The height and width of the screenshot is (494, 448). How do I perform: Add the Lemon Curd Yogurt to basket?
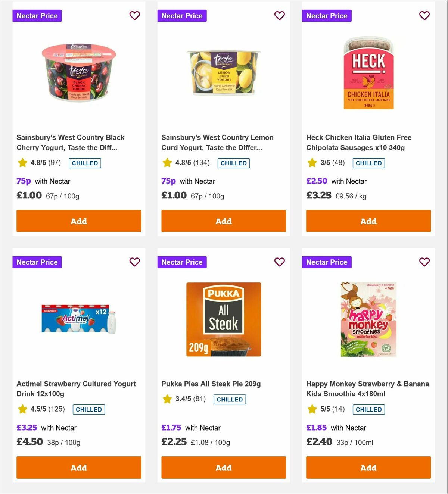tap(223, 221)
